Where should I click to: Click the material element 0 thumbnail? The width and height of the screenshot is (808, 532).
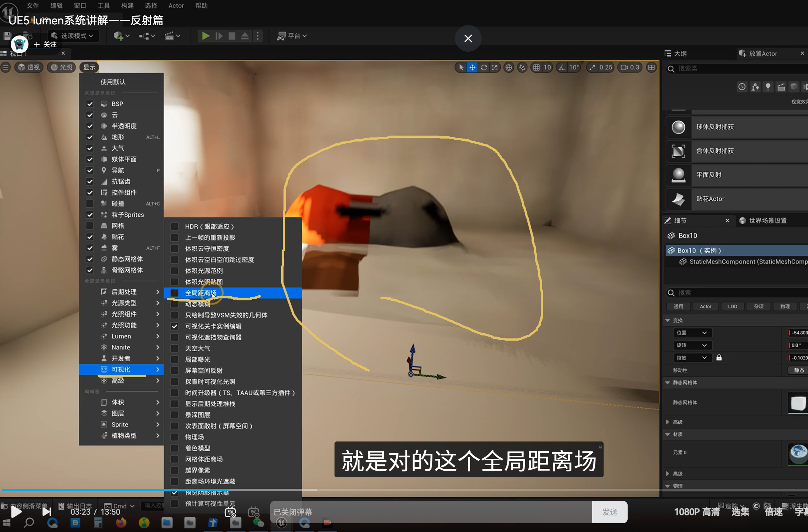[x=798, y=453]
